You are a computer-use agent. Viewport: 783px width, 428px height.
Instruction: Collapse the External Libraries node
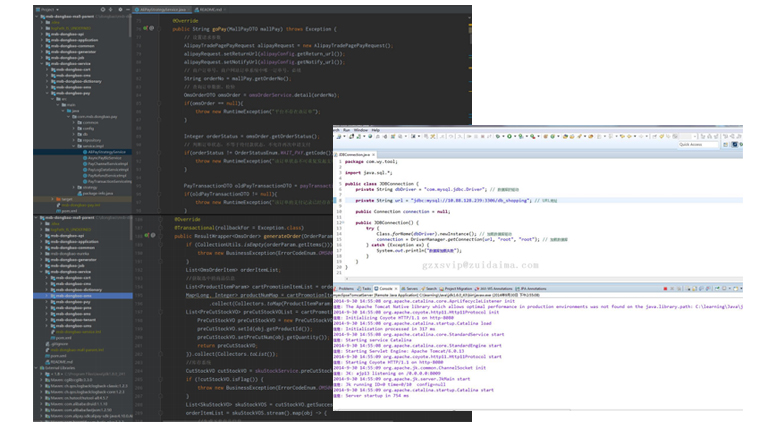(37, 368)
